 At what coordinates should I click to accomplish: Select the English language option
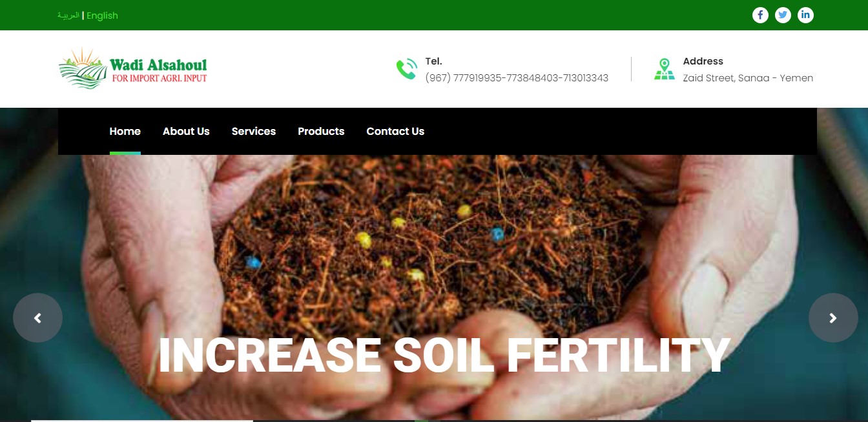(x=102, y=15)
